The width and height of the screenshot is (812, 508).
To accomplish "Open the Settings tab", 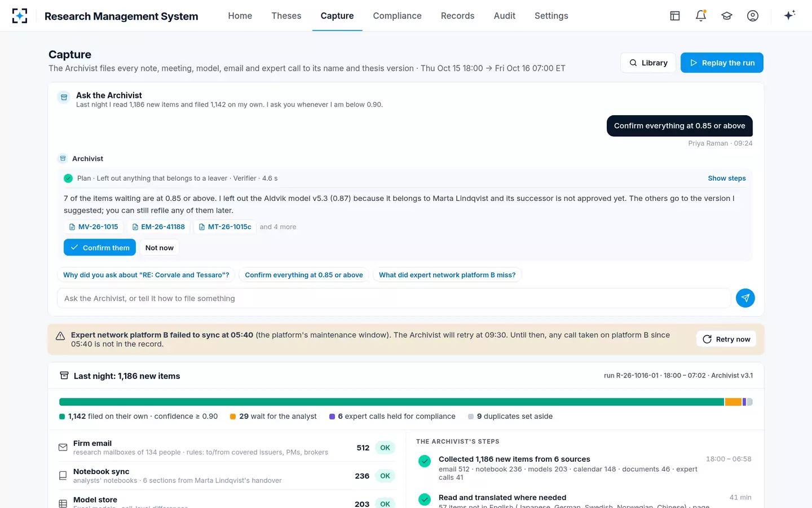I will (551, 16).
